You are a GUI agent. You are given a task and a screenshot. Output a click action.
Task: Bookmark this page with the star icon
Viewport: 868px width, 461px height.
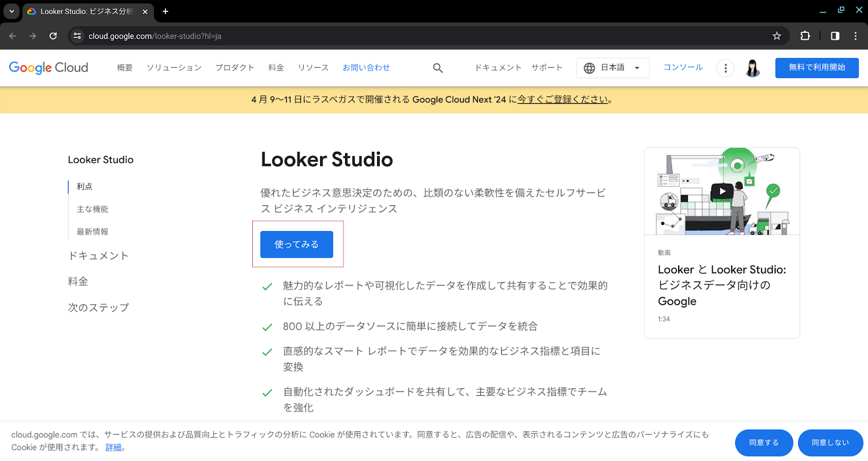tap(777, 36)
